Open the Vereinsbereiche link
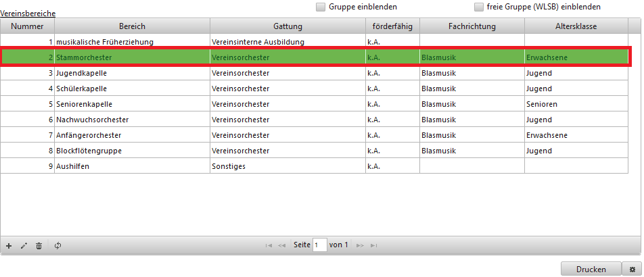The height and width of the screenshot is (277, 644). pyautogui.click(x=28, y=13)
